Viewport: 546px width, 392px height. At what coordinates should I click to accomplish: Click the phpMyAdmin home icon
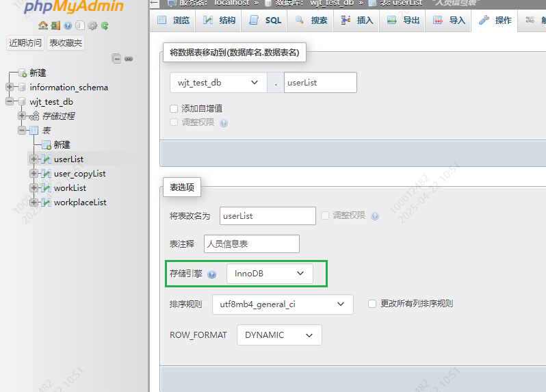coord(43,25)
